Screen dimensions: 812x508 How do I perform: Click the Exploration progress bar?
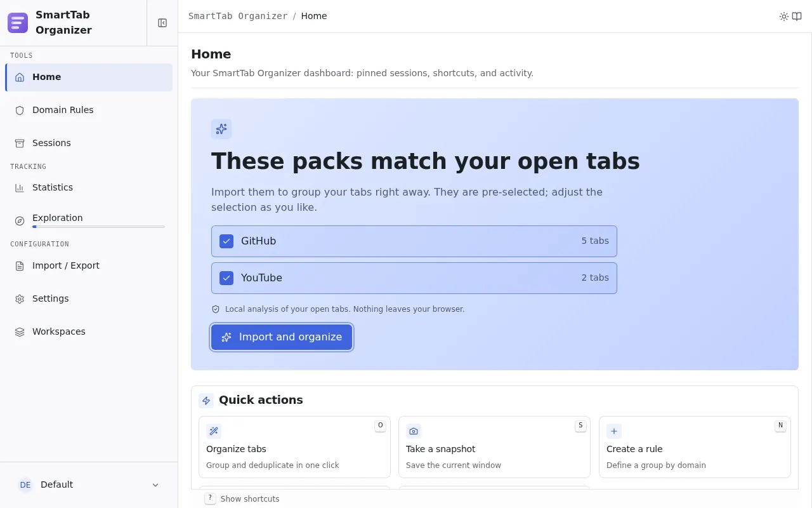coord(98,227)
